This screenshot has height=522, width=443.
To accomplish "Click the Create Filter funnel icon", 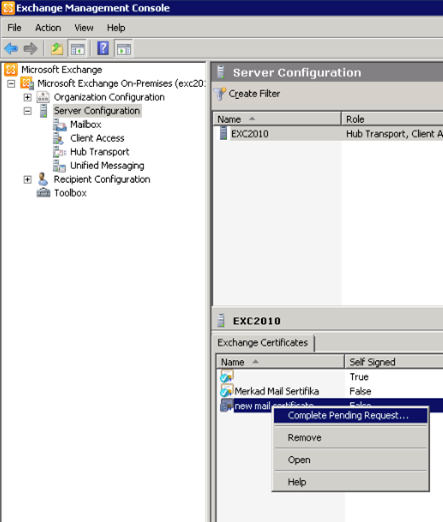I will point(220,94).
